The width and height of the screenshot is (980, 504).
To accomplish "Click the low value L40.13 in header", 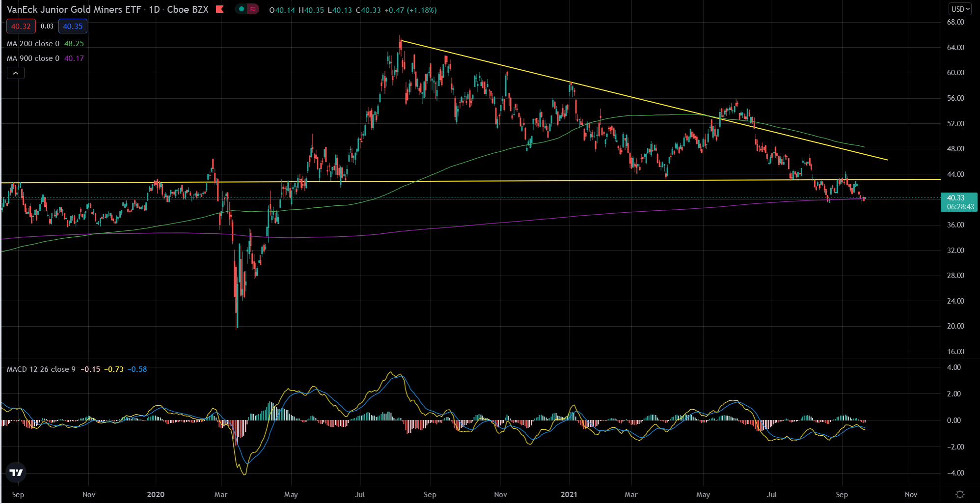I will tap(340, 10).
